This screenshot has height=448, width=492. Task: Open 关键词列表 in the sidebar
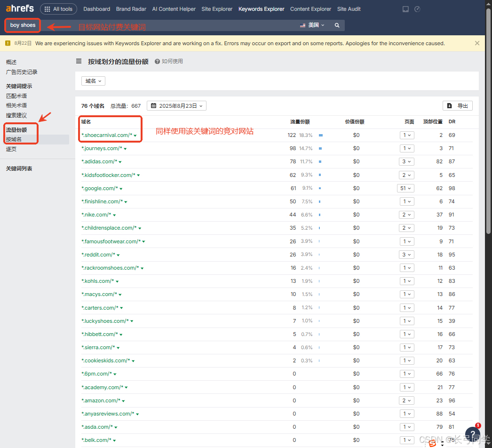(x=19, y=168)
